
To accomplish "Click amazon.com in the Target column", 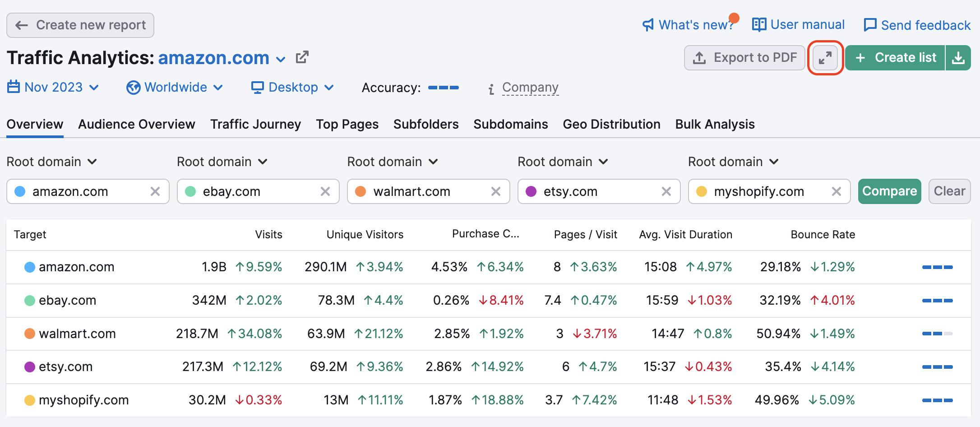I will (x=77, y=267).
